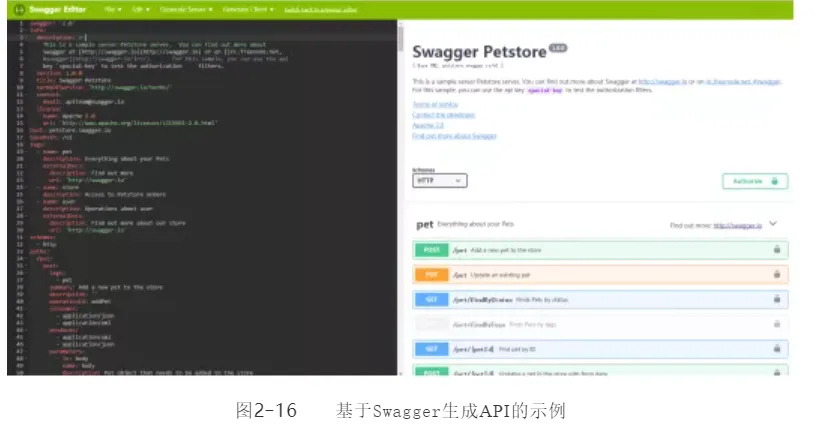This screenshot has width=827, height=432.
Task: Open the pet section's http://swagger.io link
Action: 737,225
